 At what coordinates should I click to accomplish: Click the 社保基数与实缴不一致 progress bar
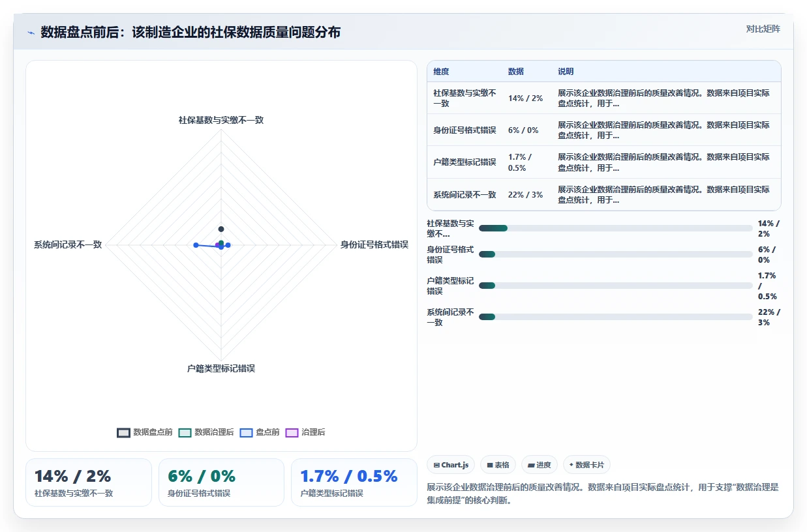[615, 228]
